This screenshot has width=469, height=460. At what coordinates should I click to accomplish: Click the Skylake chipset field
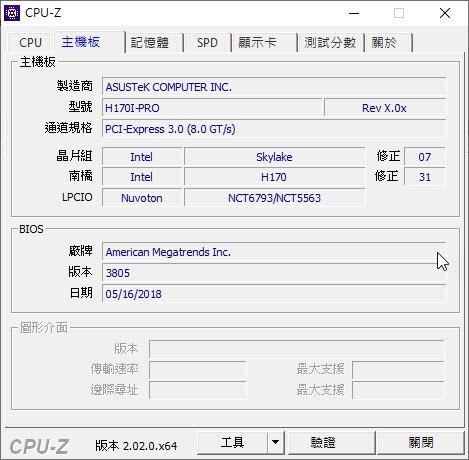point(274,157)
